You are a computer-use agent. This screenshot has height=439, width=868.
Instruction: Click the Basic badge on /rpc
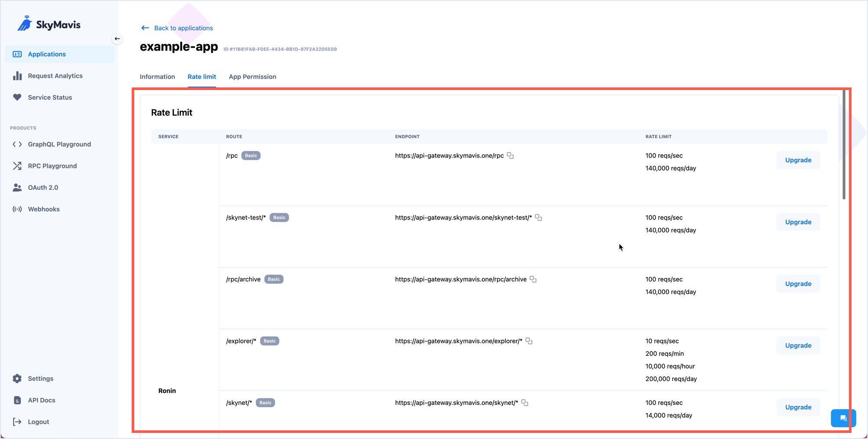[251, 155]
